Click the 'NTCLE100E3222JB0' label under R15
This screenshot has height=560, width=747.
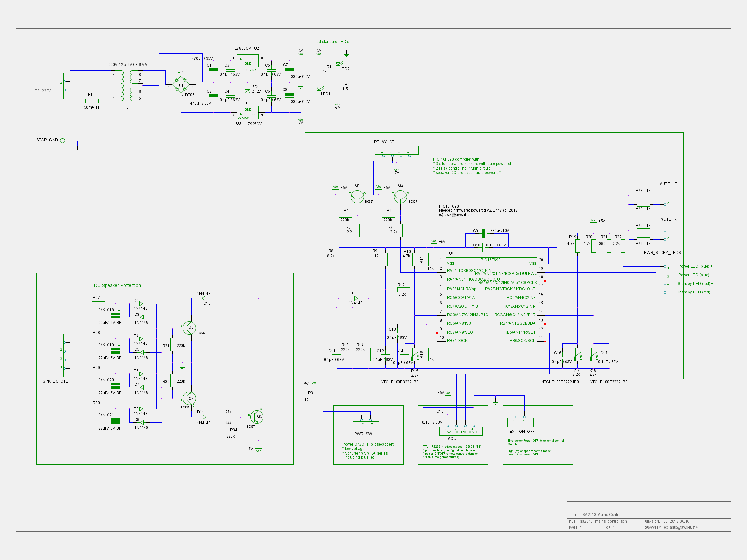click(x=399, y=382)
